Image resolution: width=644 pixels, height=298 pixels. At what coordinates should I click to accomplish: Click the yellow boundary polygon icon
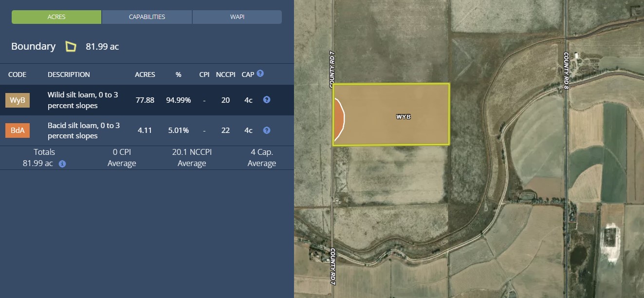pos(71,47)
